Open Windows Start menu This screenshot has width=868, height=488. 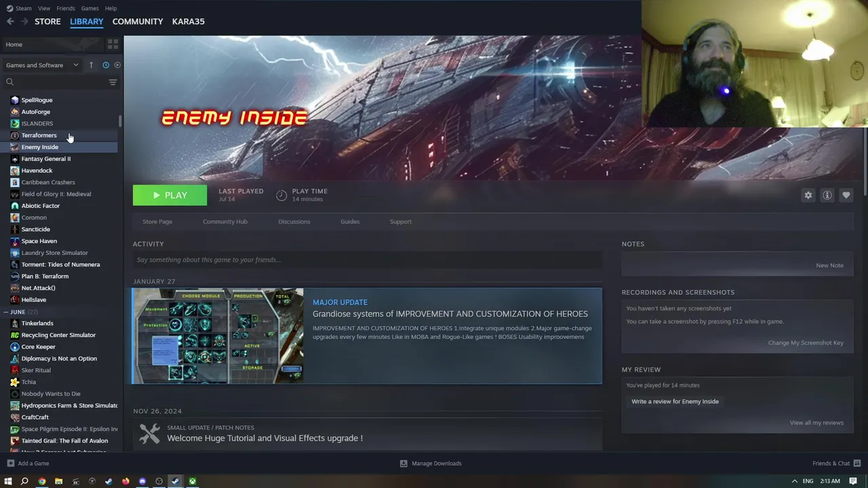8,481
